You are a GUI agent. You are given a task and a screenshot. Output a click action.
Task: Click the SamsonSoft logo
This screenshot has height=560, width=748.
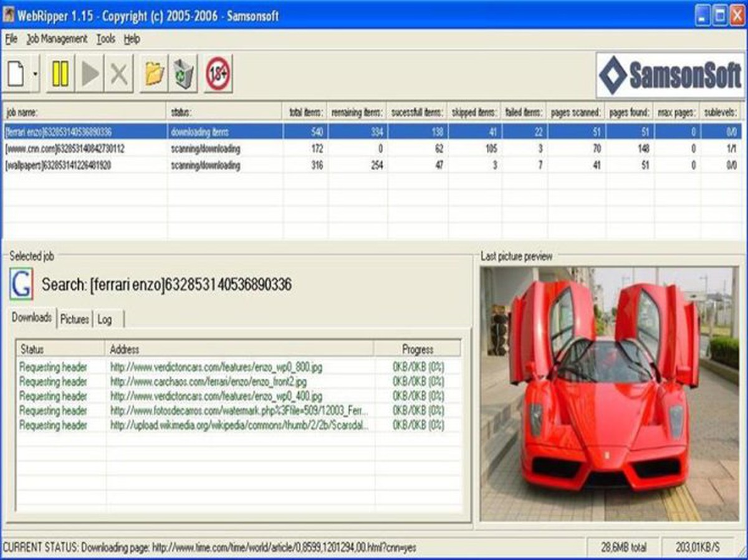click(669, 75)
